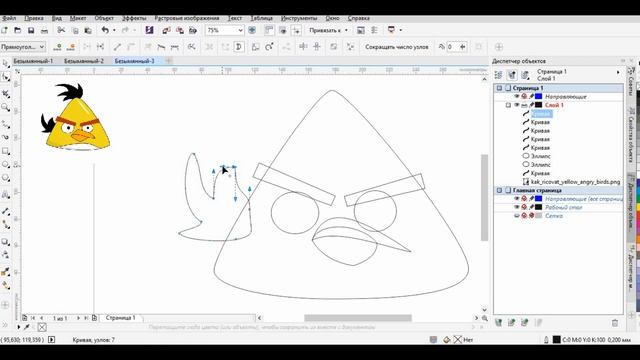Open the Инструменты menu
The width and height of the screenshot is (640, 360).
coord(299,18)
